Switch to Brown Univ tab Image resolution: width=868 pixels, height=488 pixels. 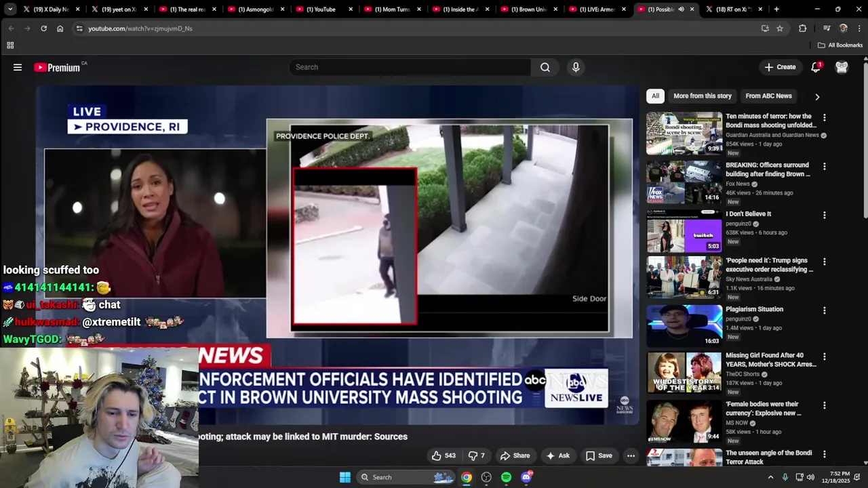coord(528,9)
